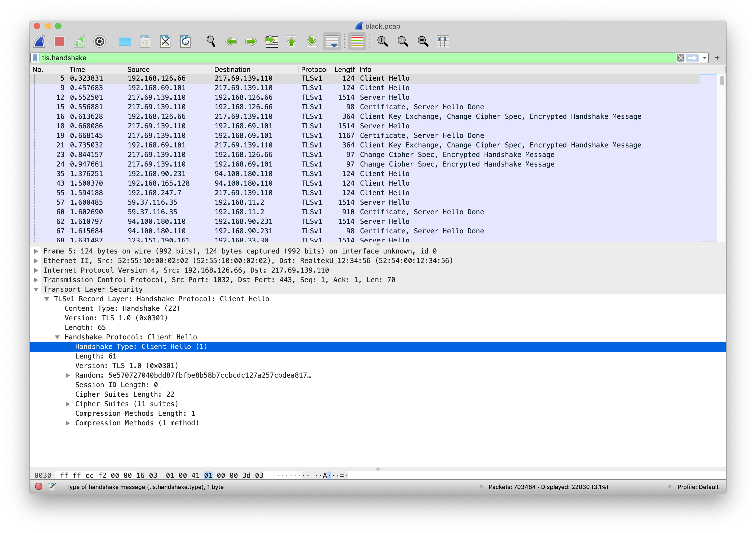Open capture options gear icon

99,42
